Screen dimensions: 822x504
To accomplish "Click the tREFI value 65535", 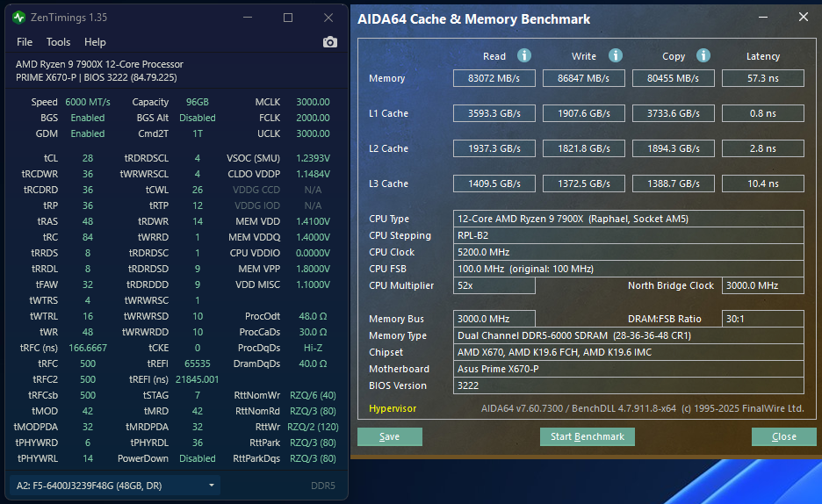I will coord(197,364).
